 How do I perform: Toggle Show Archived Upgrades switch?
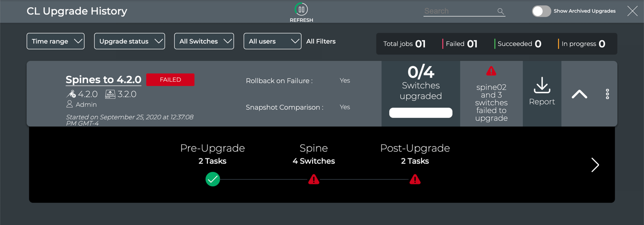click(x=541, y=11)
